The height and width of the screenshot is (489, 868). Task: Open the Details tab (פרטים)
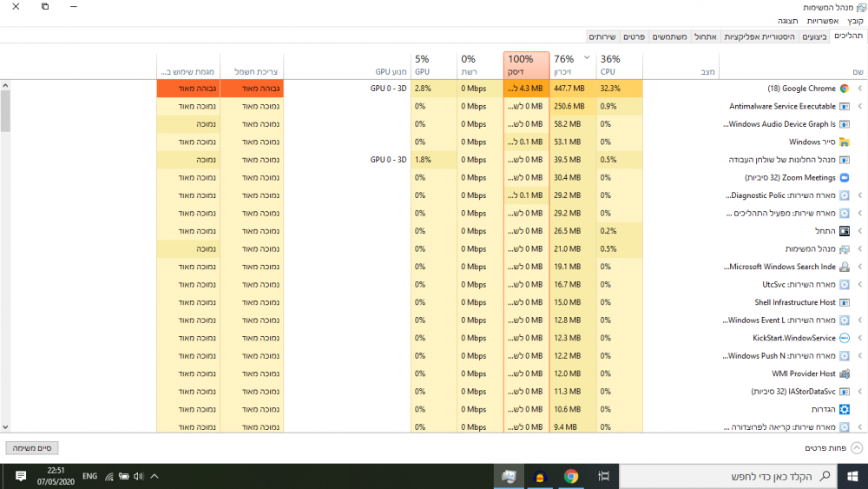[x=634, y=36]
